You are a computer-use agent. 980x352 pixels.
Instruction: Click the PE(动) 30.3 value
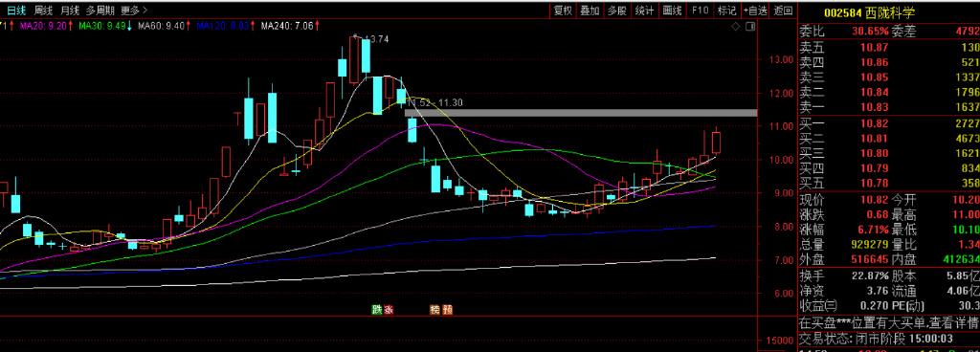pyautogui.click(x=969, y=306)
